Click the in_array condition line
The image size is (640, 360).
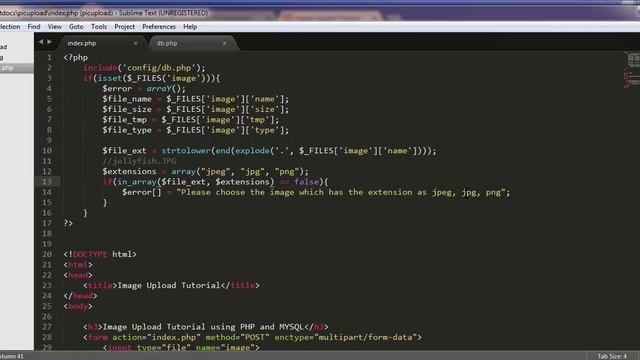coord(215,182)
